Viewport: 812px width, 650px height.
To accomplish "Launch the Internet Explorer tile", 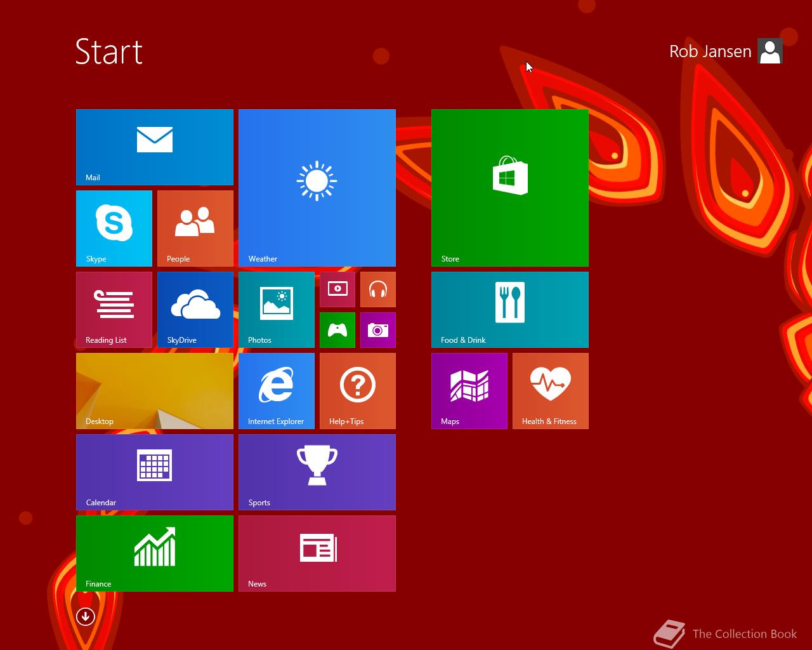I will point(277,391).
